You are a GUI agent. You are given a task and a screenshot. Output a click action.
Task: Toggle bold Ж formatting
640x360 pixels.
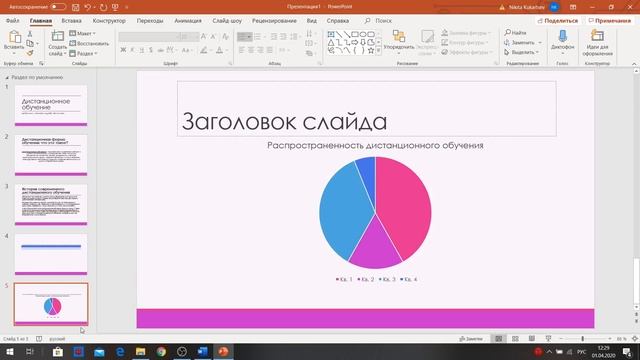coord(123,50)
